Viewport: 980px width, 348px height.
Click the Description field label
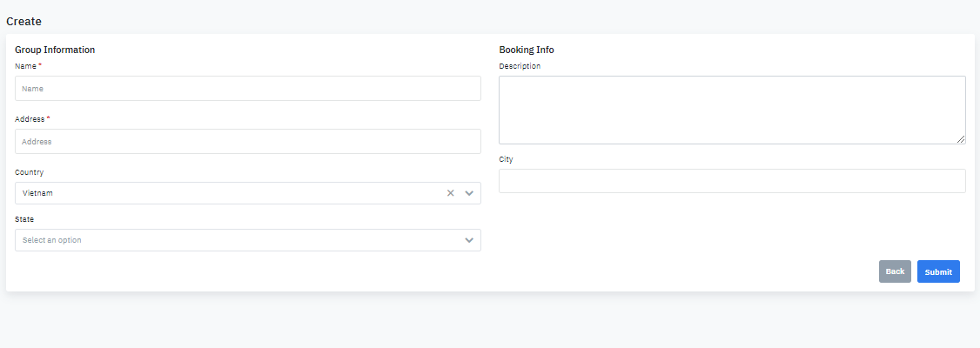point(520,66)
